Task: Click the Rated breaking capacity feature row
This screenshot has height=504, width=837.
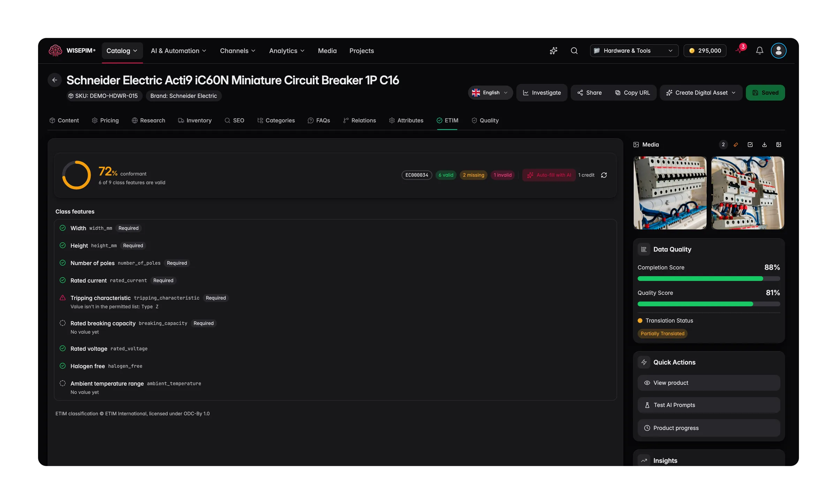Action: click(x=335, y=327)
